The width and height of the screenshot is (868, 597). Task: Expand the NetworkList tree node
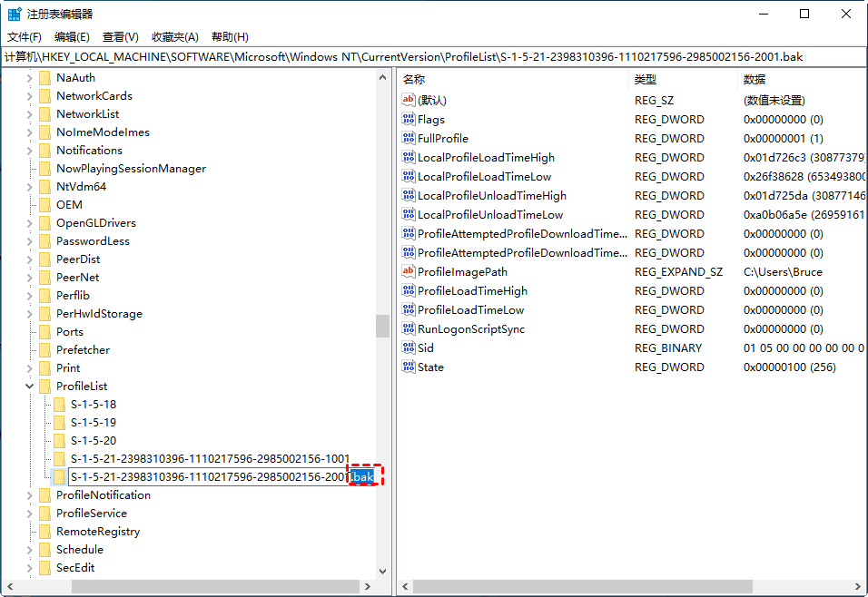click(30, 114)
